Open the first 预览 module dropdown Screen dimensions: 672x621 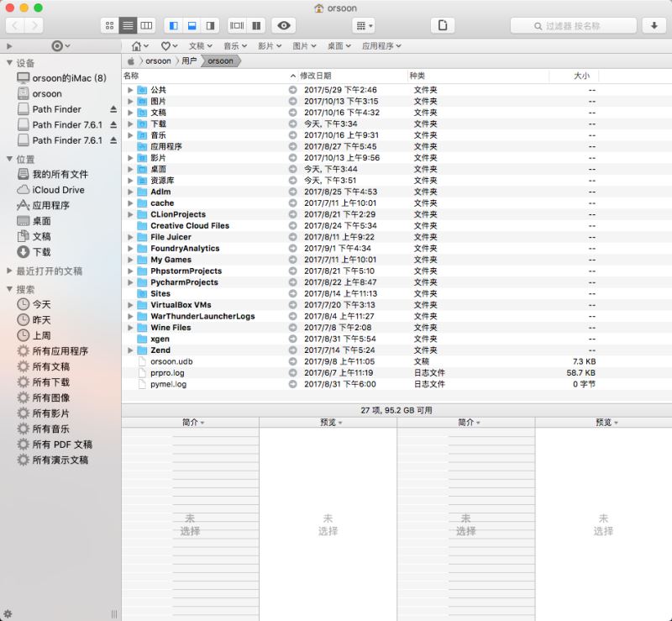tap(331, 423)
